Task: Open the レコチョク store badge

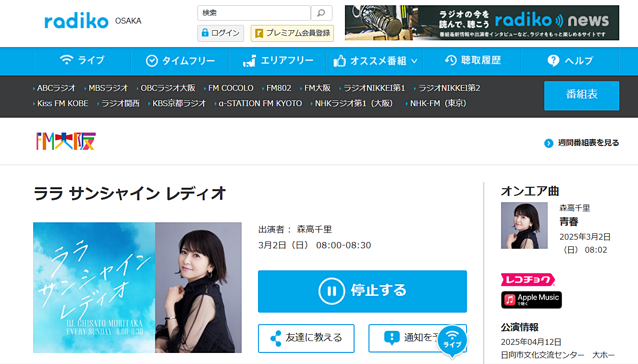Action: click(x=528, y=280)
